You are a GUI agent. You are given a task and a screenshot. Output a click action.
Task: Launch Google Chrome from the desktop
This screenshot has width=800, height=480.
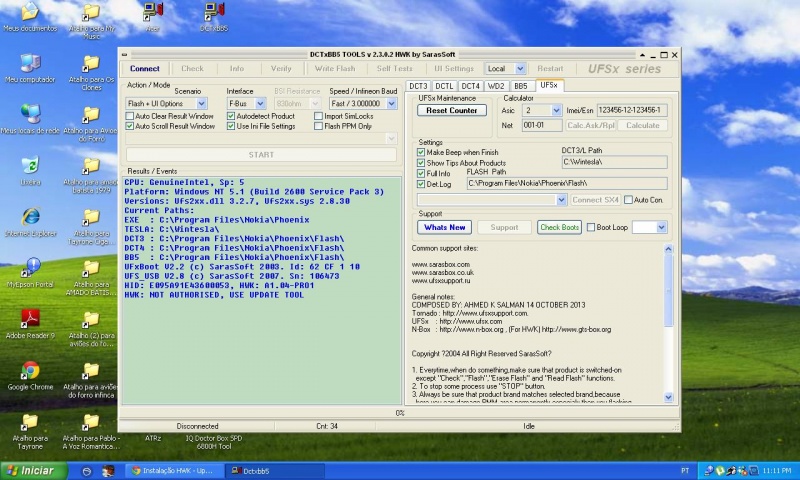(30, 375)
